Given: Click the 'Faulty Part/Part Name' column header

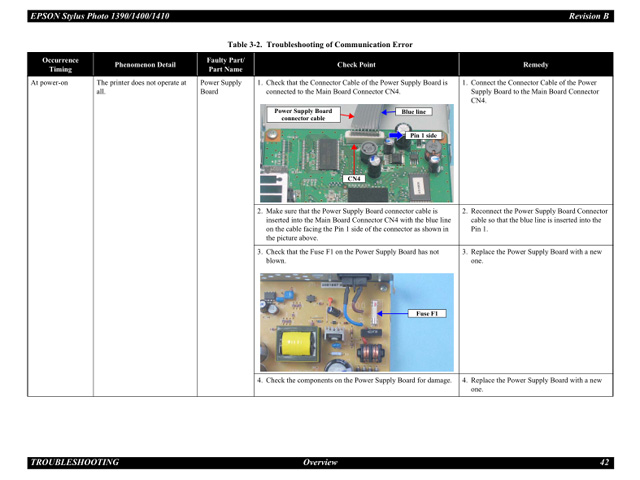Looking at the screenshot, I should (225, 64).
